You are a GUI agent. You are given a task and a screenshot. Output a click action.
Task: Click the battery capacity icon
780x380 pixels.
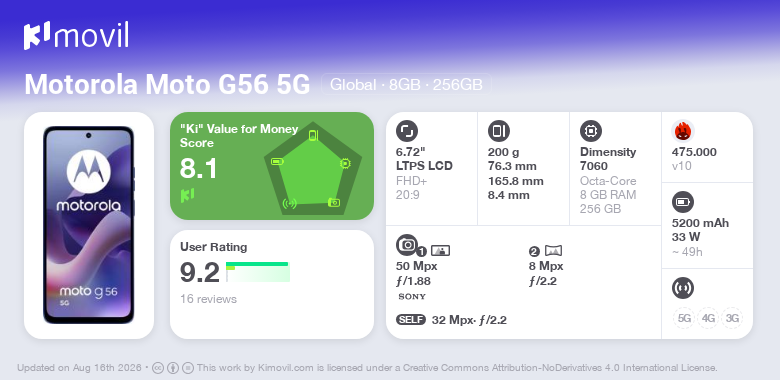click(x=683, y=202)
